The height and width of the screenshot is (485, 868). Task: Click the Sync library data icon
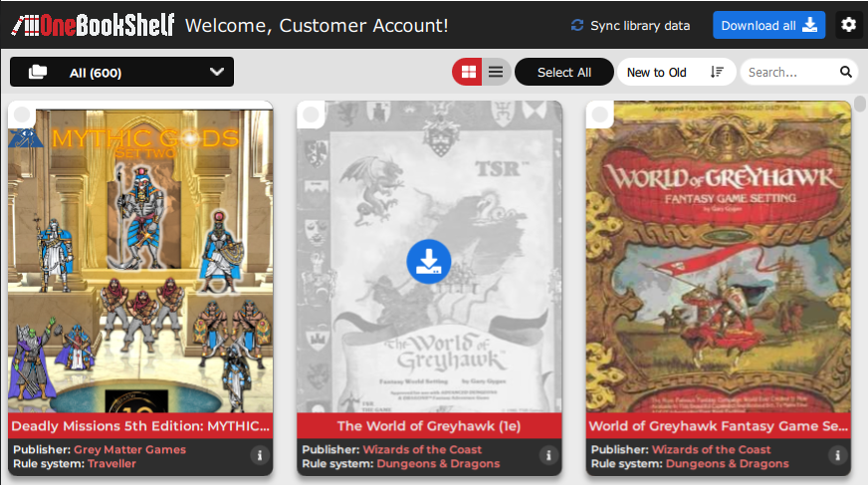577,25
